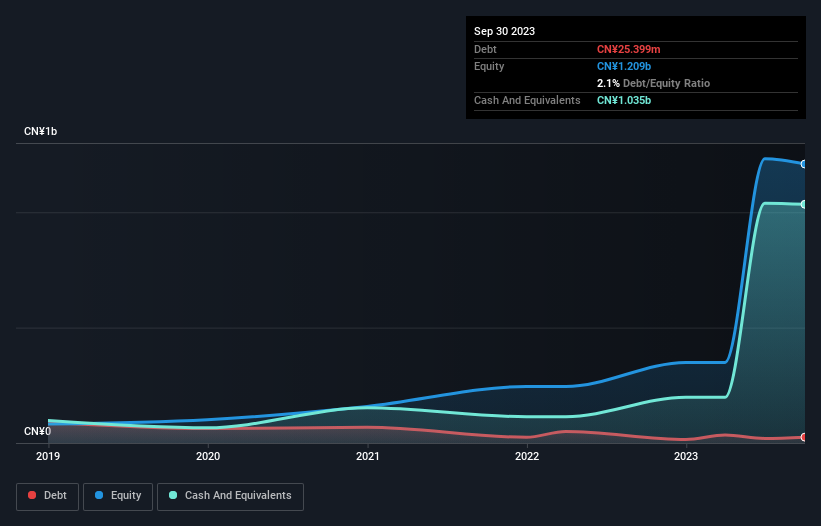Click the Equity label in tooltip
Image resolution: width=821 pixels, height=526 pixels.
(489, 66)
